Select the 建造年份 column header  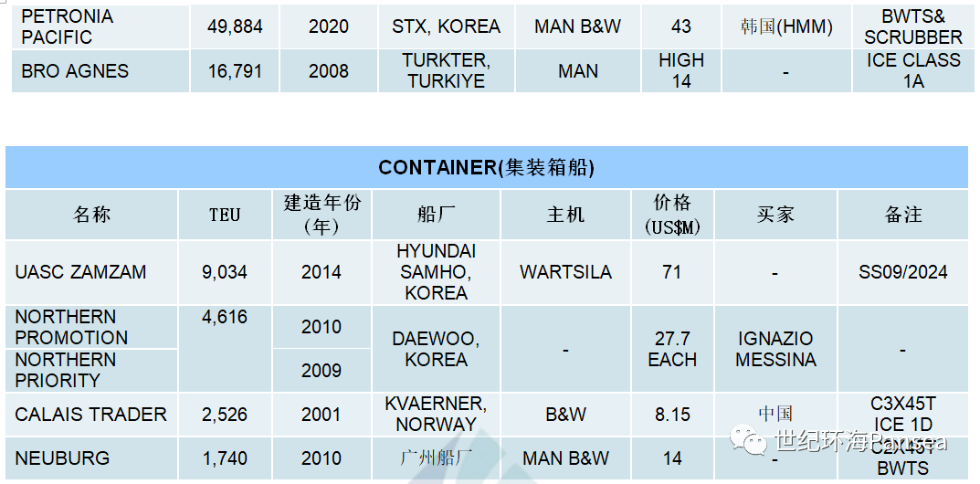[x=321, y=215]
